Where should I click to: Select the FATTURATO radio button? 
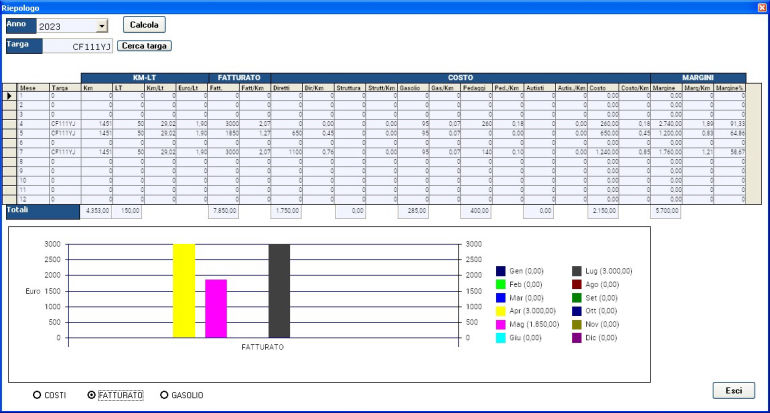(91, 395)
